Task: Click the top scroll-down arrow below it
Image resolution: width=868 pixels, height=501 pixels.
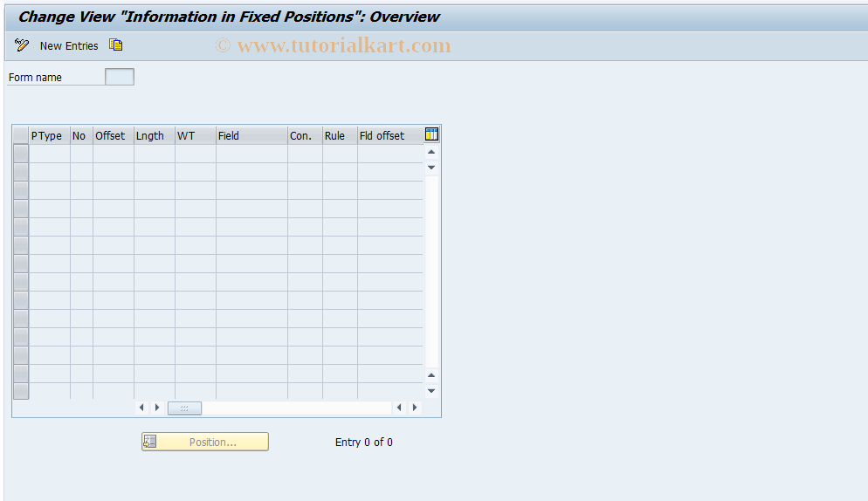Action: [431, 168]
